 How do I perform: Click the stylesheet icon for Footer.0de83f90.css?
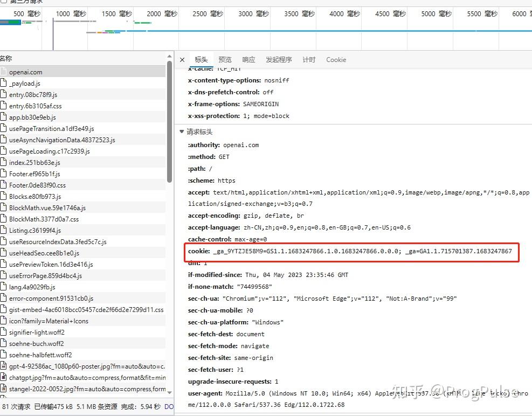pyautogui.click(x=5, y=185)
